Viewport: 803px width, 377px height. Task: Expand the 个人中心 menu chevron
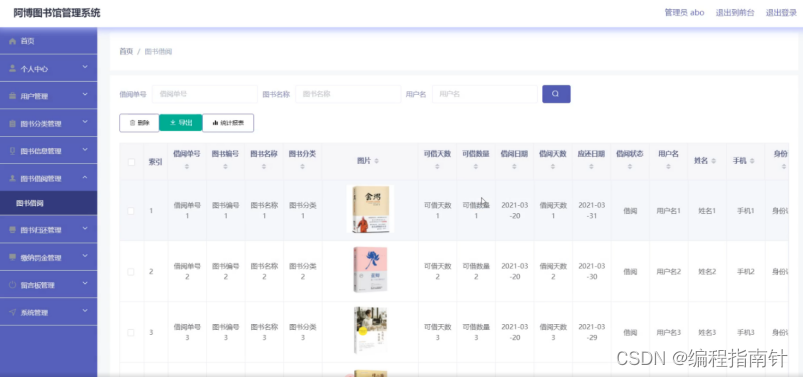[85, 67]
